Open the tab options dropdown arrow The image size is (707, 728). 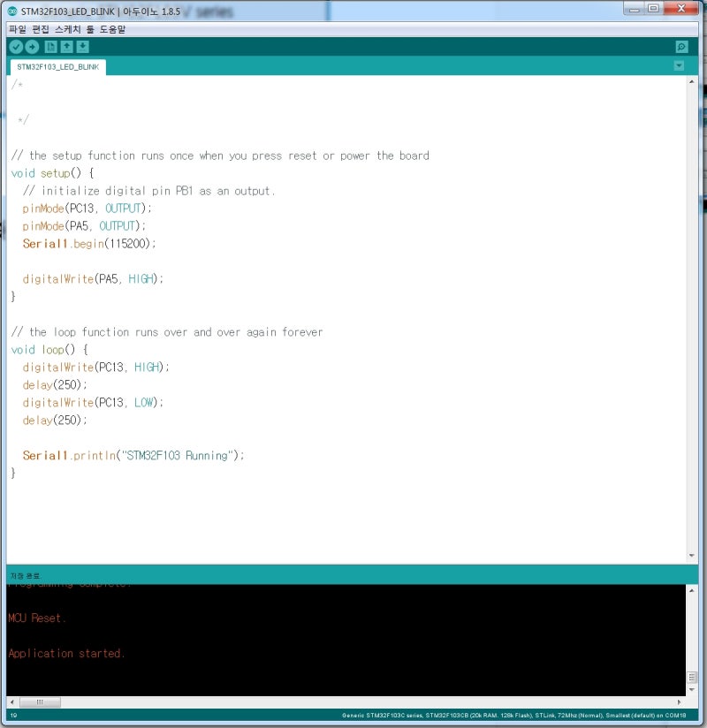point(679,65)
